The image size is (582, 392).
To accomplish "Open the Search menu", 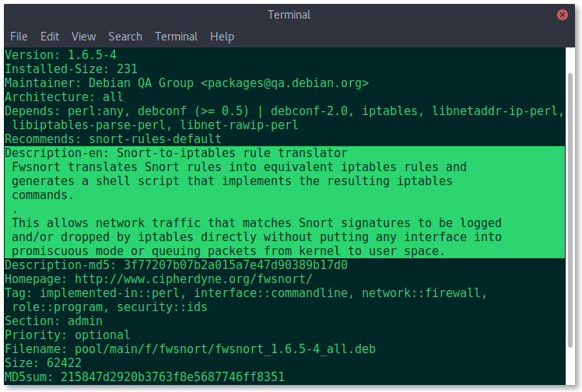I will coord(125,37).
